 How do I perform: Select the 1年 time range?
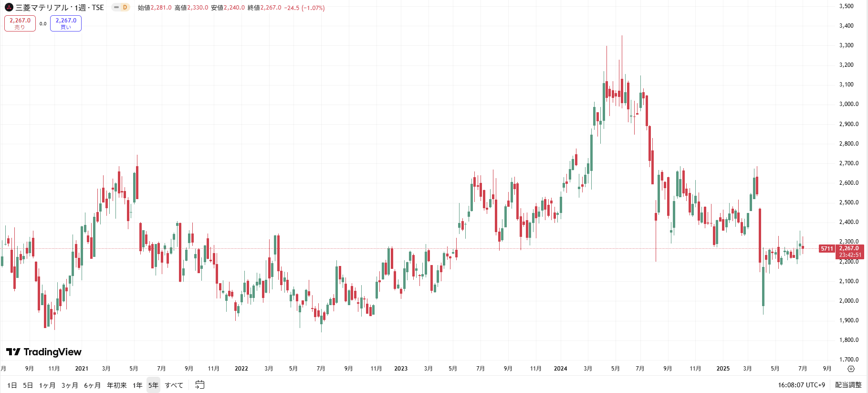[x=137, y=385]
